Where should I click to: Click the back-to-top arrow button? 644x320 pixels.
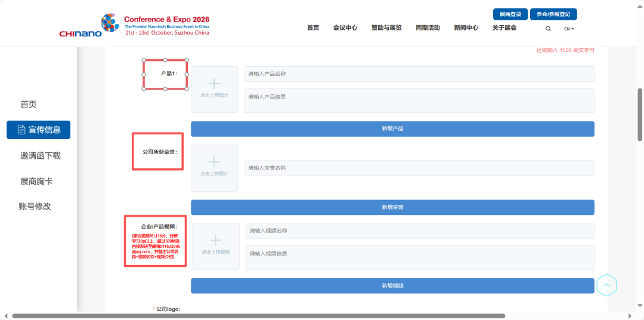606,285
